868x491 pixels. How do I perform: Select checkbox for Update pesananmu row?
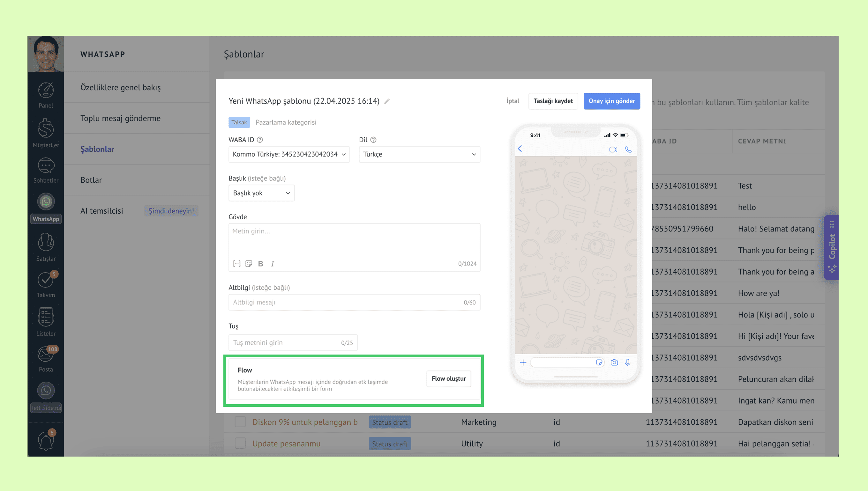240,443
